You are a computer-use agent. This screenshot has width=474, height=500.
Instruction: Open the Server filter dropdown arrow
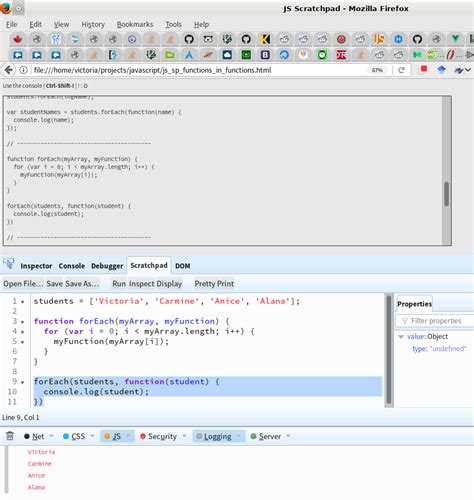tap(288, 436)
